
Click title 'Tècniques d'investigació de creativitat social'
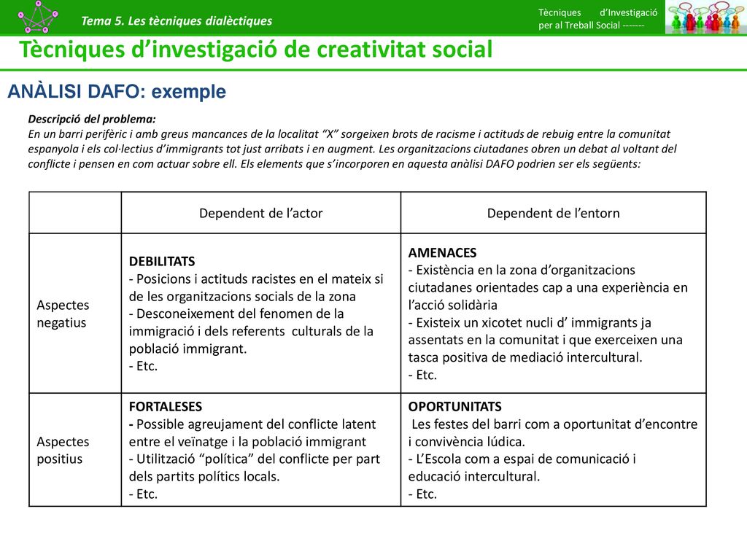[x=256, y=50]
